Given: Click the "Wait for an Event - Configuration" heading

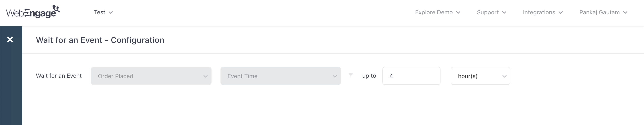Looking at the screenshot, I should point(100,40).
